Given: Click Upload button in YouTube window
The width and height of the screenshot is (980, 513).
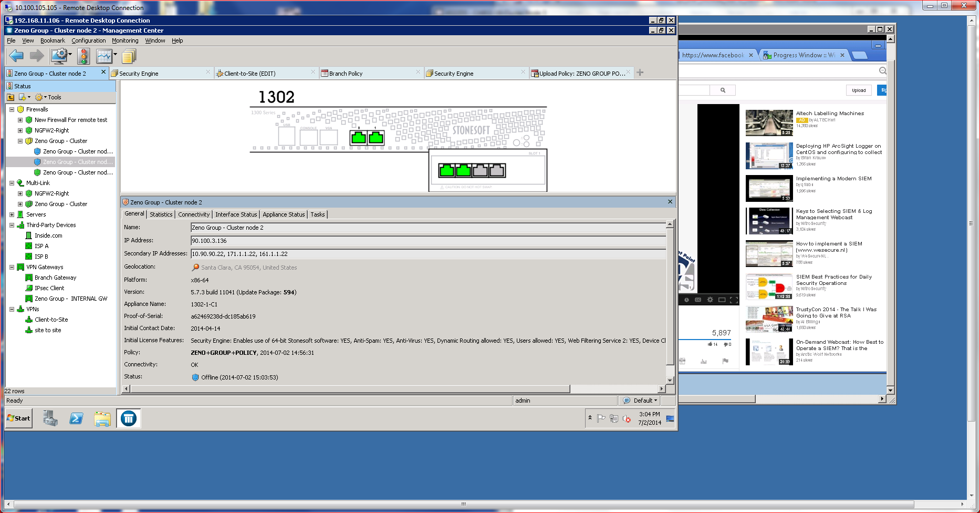Looking at the screenshot, I should tap(859, 90).
